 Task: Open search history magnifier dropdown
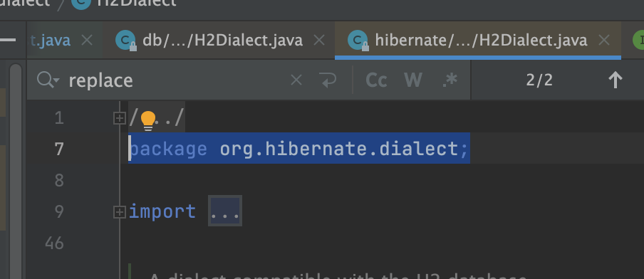48,80
